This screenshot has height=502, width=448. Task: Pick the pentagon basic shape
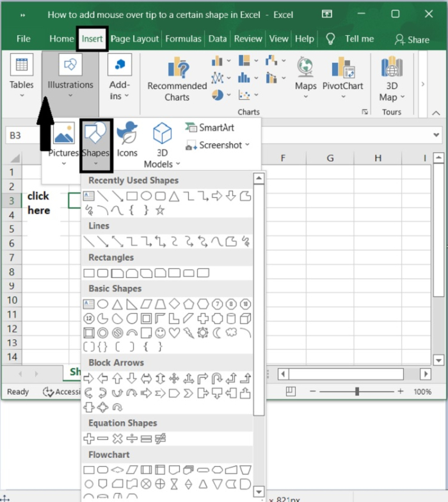click(188, 304)
